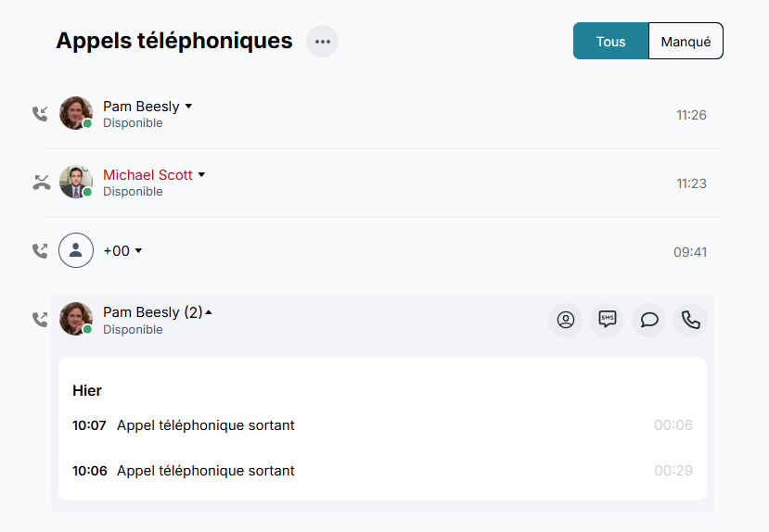Click the missed call icon beside Michael Scott

(x=41, y=183)
